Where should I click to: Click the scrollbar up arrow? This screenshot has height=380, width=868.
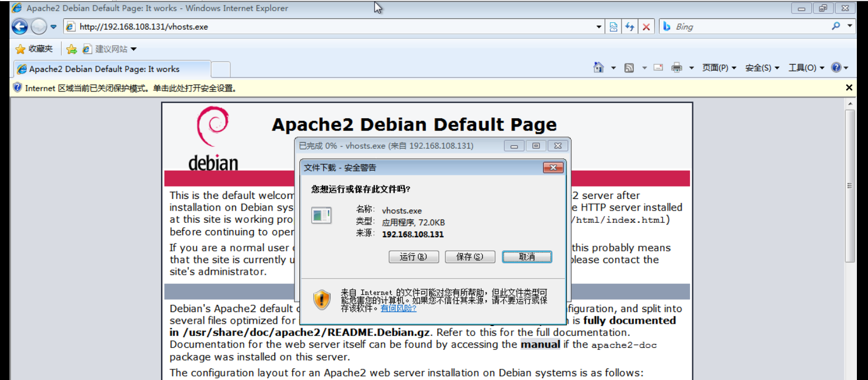click(850, 104)
